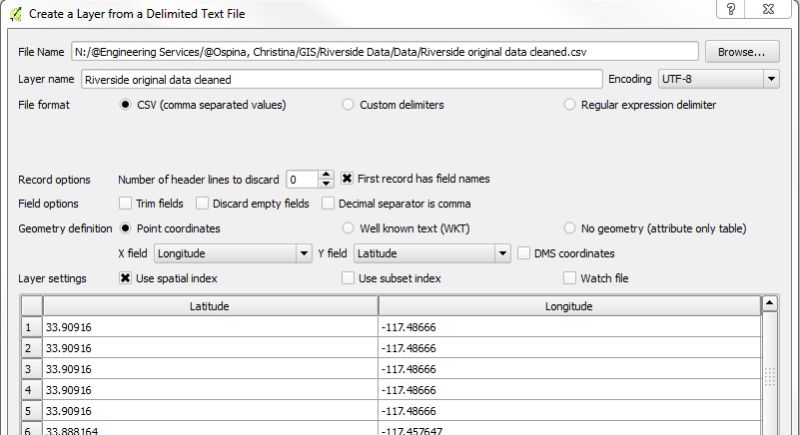Open the X field Longitude dropdown
The image size is (800, 435).
[233, 253]
